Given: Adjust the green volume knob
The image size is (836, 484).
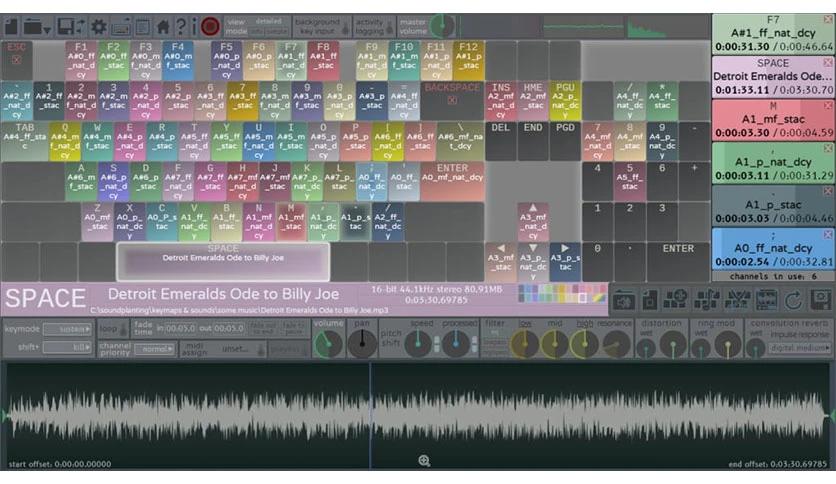Looking at the screenshot, I should [328, 344].
